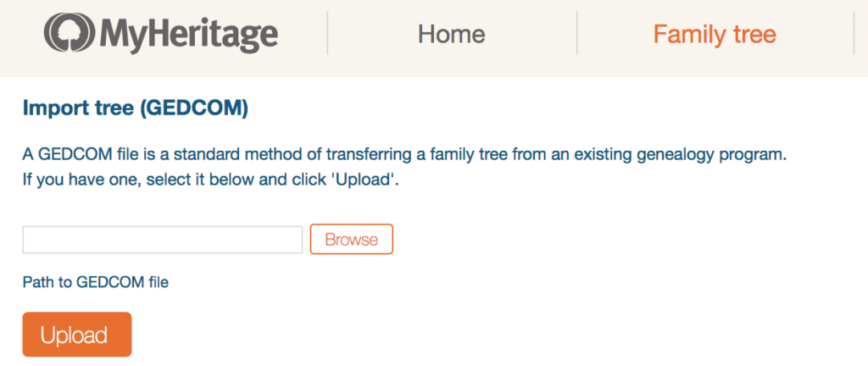Viewport: 868px width, 366px height.
Task: Click 'genealogy program' in the description
Action: [715, 155]
